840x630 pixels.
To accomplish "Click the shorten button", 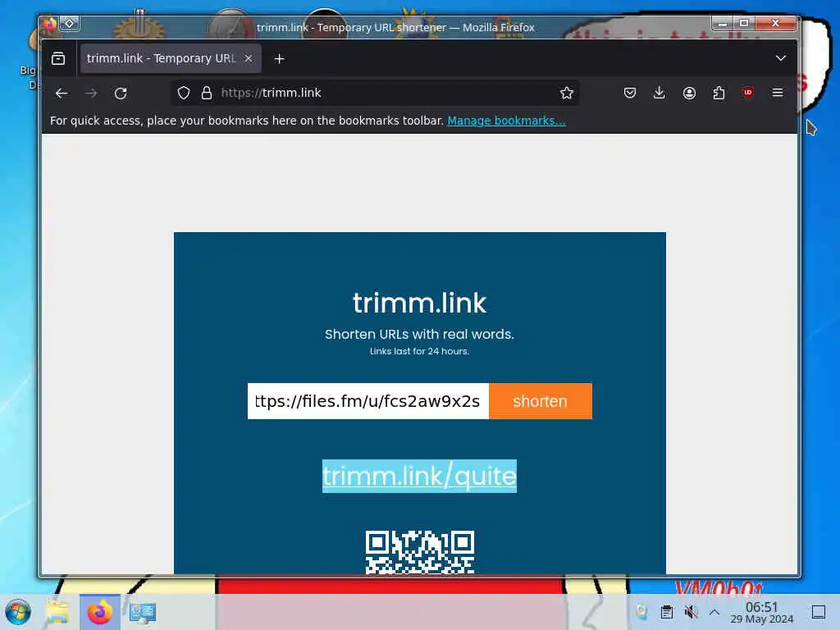I will (x=540, y=401).
